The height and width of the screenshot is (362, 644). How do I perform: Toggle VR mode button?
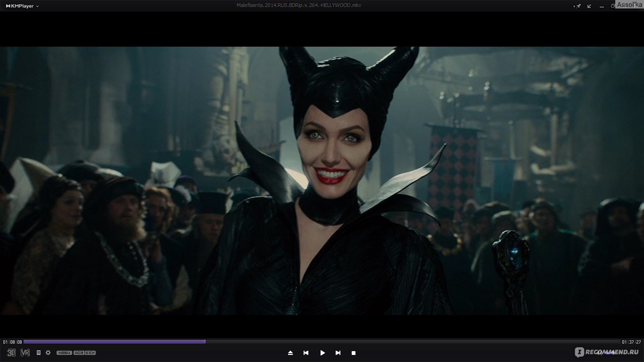pos(25,353)
